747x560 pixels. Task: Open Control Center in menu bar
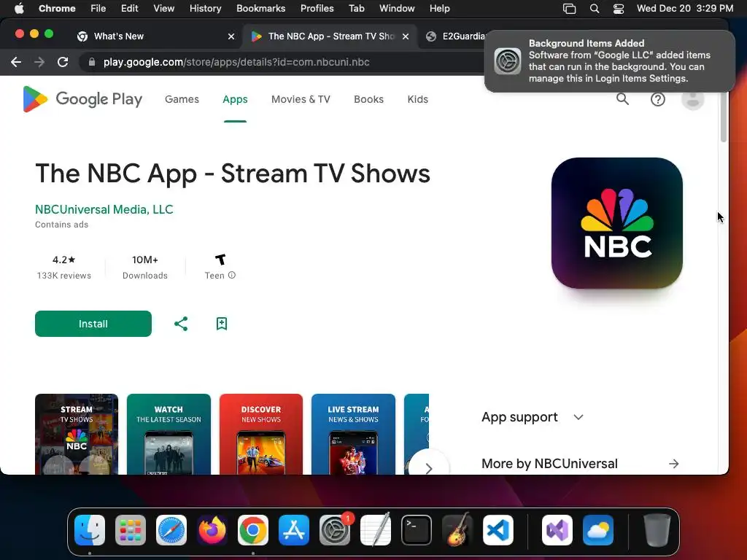pyautogui.click(x=619, y=8)
